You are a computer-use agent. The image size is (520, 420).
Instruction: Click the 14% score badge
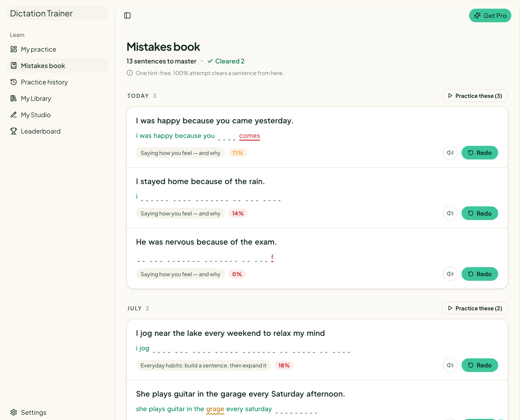click(238, 214)
